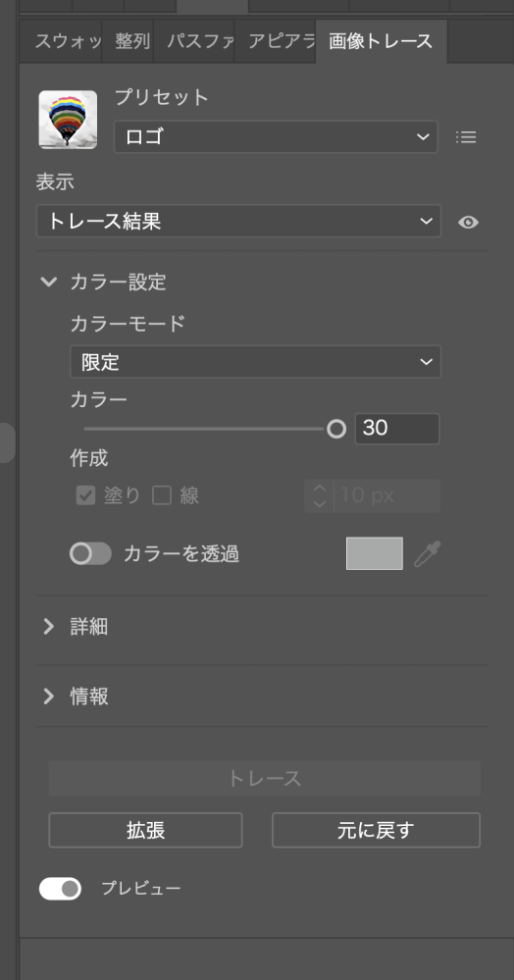
Task: Switch to the アピアランス tab
Action: coord(275,41)
